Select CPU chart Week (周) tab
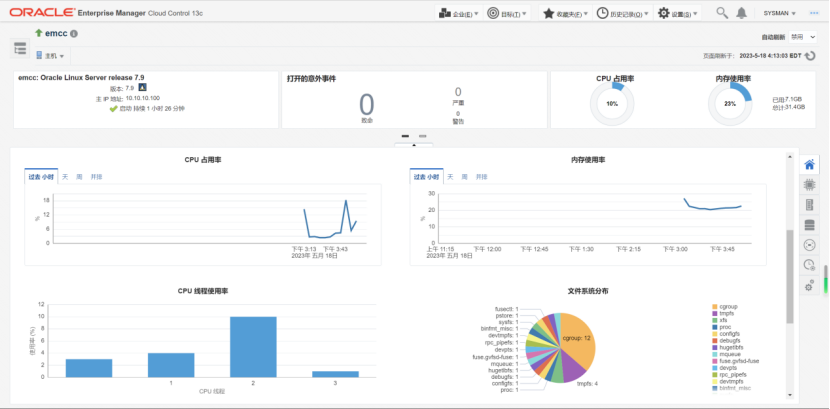 coord(79,177)
